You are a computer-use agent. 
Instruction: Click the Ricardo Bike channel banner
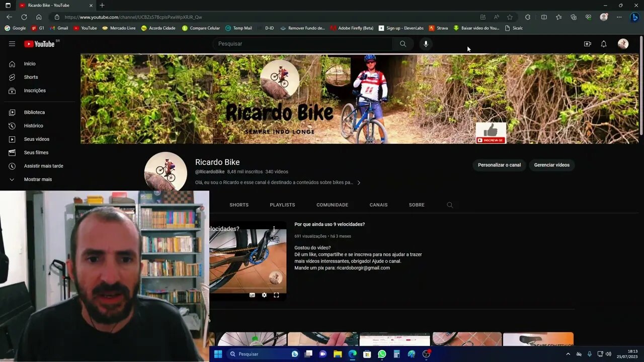click(359, 99)
